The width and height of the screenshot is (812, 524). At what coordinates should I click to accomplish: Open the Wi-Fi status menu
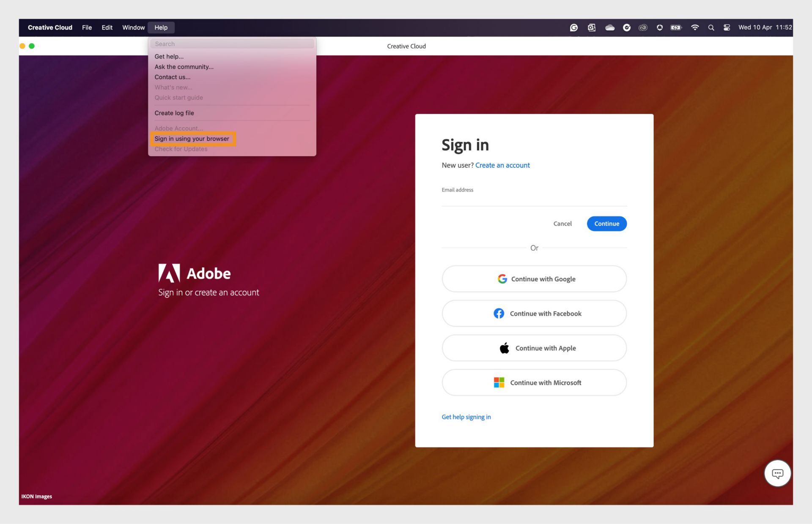coord(694,27)
